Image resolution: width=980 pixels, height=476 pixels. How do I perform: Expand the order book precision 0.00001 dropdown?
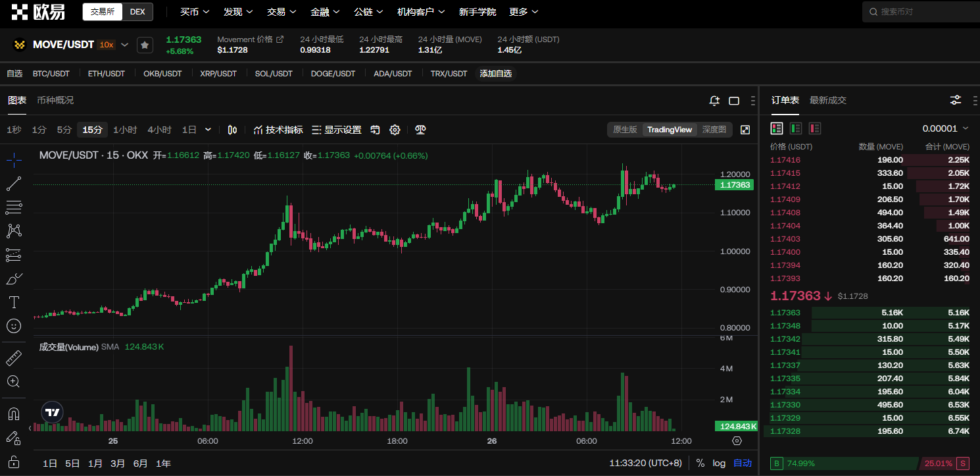(x=945, y=128)
